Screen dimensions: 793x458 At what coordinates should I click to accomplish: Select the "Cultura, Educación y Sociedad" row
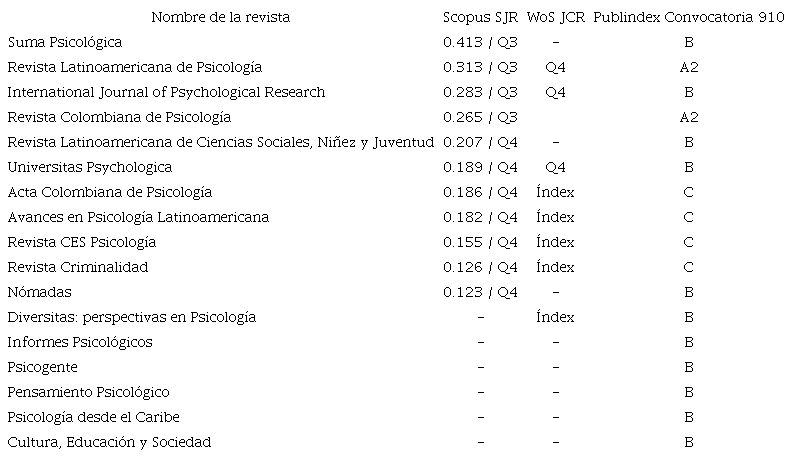tap(109, 442)
